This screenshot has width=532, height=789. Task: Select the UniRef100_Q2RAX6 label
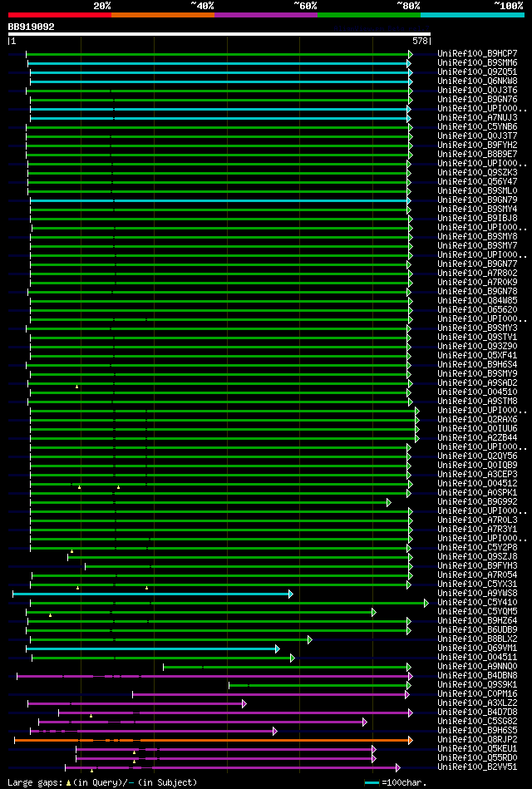click(x=478, y=420)
